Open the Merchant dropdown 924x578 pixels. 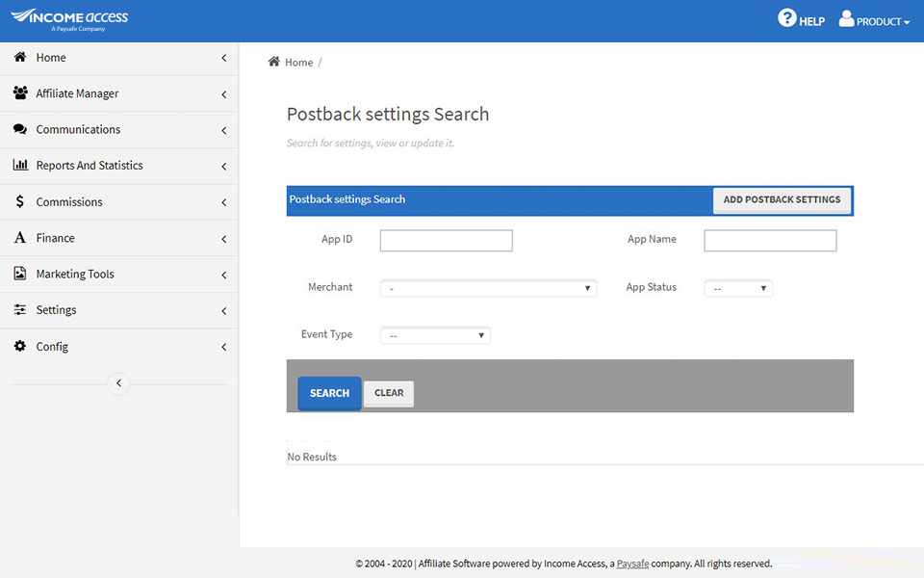point(488,288)
